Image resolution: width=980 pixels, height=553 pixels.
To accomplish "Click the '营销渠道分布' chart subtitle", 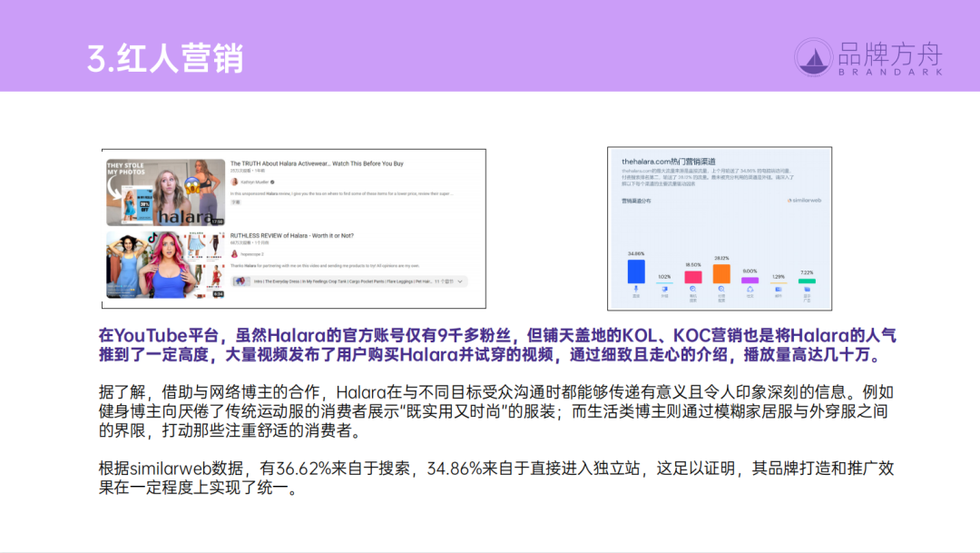I will (635, 201).
